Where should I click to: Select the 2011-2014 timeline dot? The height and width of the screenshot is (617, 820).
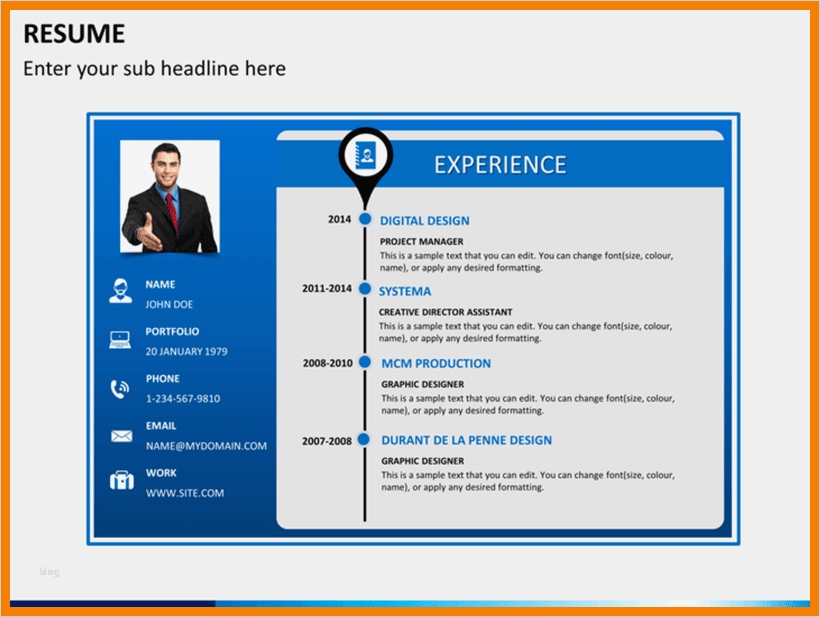pos(365,289)
